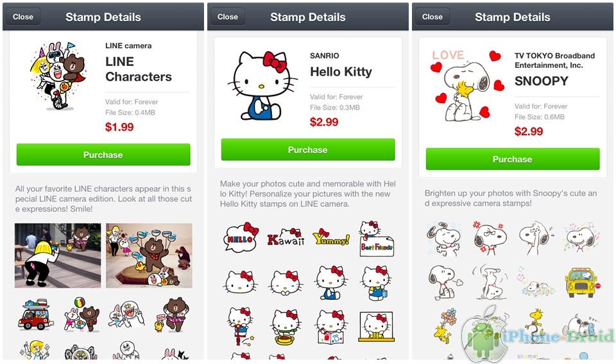This screenshot has height=364, width=616.
Task: Close the SNOOPY stamp details
Action: point(432,17)
